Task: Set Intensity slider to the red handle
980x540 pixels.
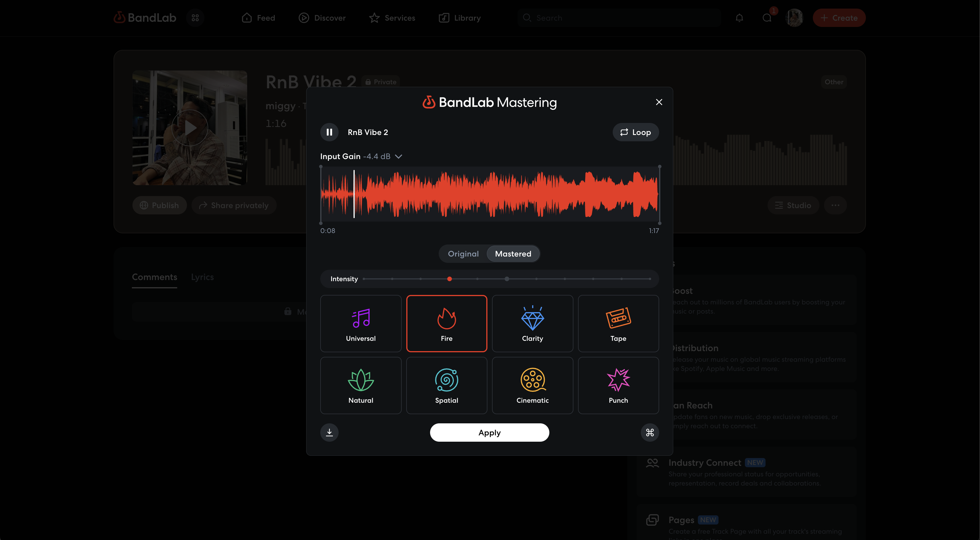Action: [x=449, y=279]
